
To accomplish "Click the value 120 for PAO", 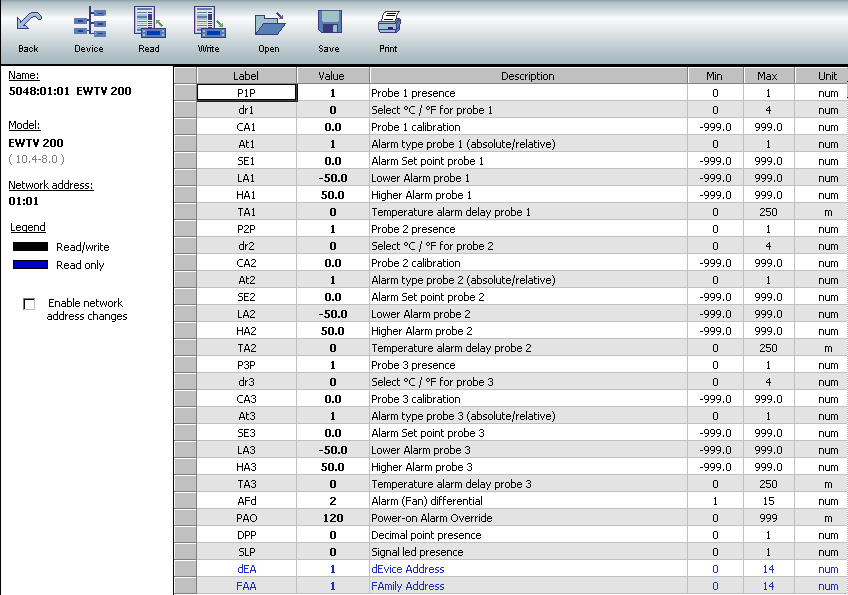I will (x=333, y=518).
